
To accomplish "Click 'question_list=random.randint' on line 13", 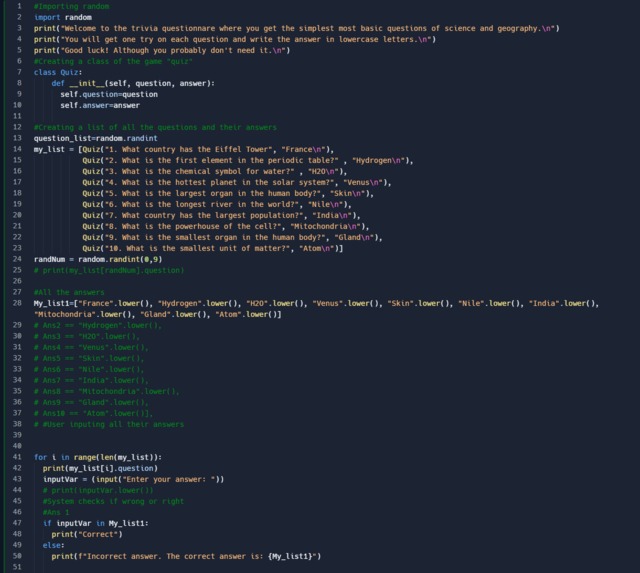I will tap(96, 138).
